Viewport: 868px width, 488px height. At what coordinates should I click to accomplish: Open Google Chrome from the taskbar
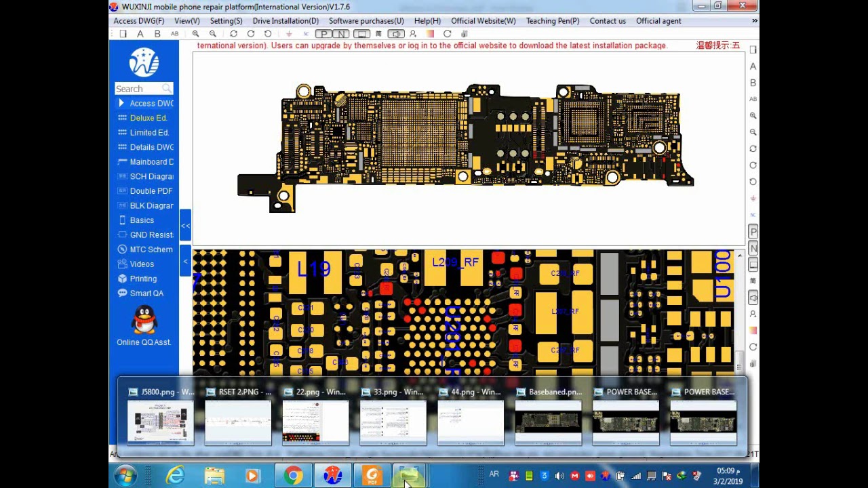click(x=293, y=476)
